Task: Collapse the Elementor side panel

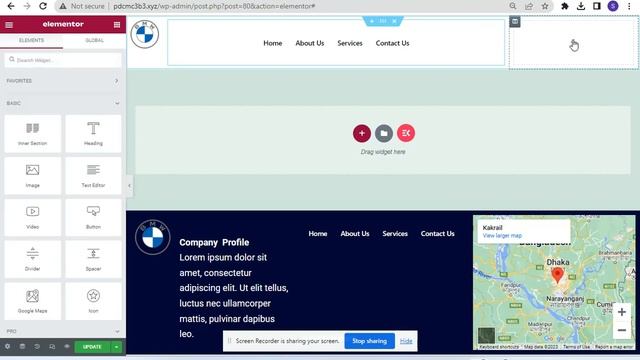Action: (129, 186)
